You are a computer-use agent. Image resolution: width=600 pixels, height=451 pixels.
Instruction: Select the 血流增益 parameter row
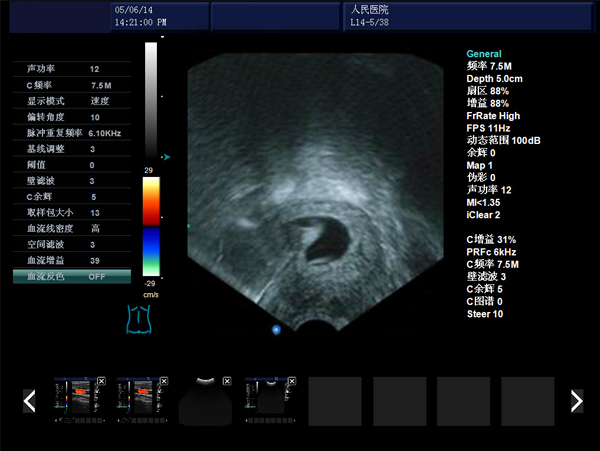coord(71,260)
